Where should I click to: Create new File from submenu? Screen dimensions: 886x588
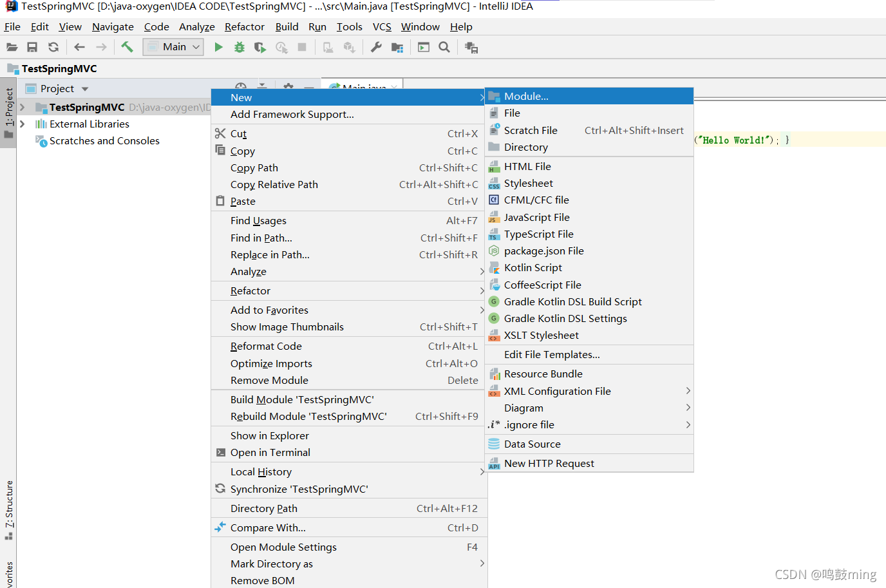tap(589, 113)
